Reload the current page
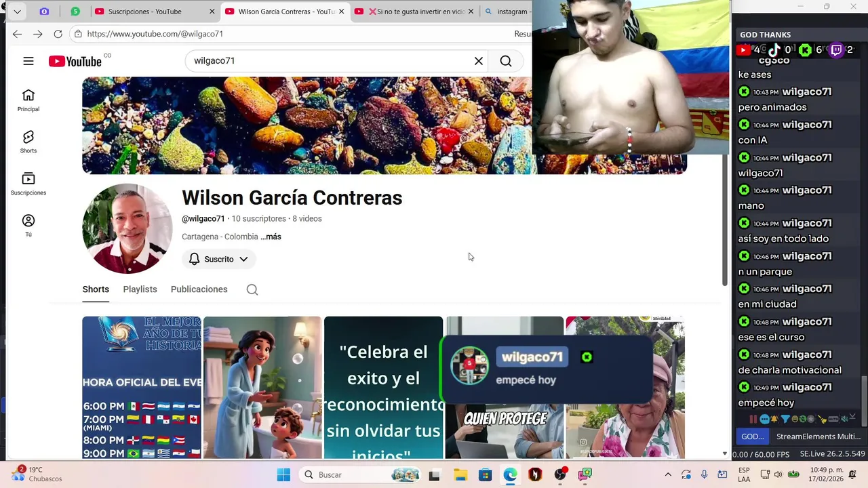This screenshot has height=488, width=868. (x=58, y=34)
